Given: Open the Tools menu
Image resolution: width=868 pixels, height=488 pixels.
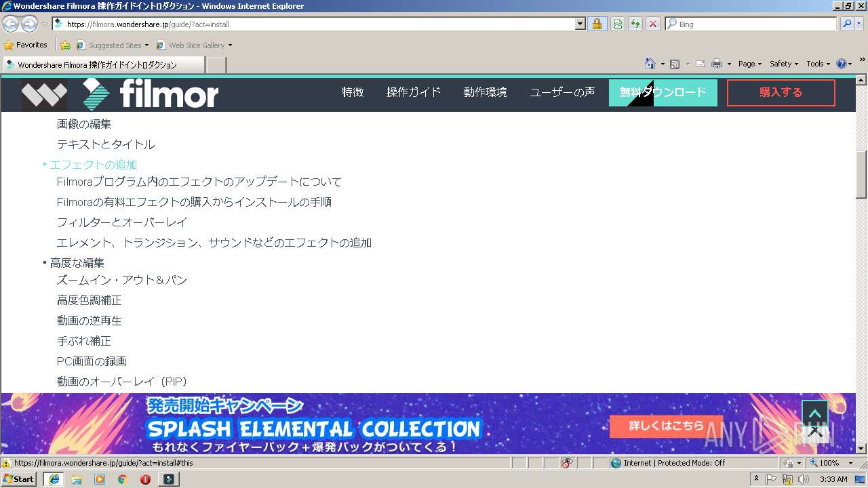Looking at the screenshot, I should click(818, 64).
